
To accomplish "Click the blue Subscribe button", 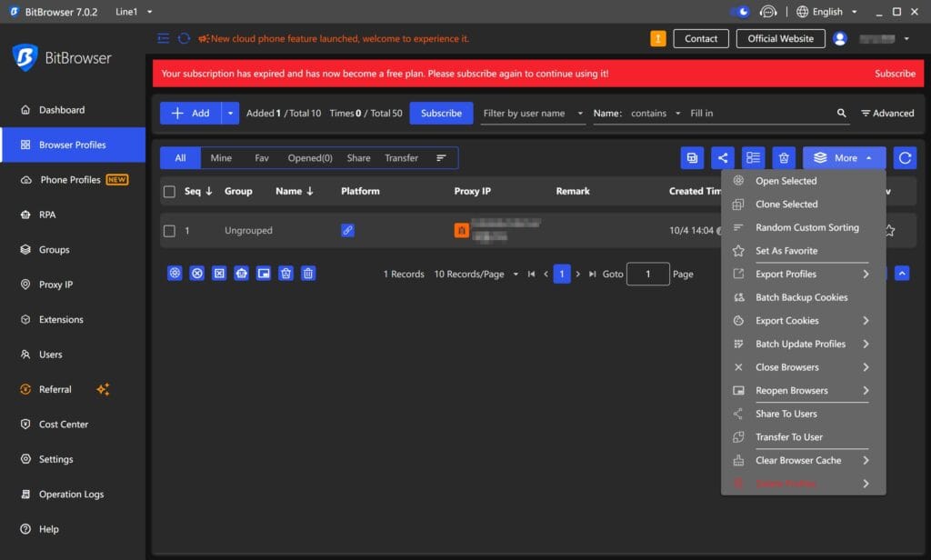I will (x=441, y=113).
